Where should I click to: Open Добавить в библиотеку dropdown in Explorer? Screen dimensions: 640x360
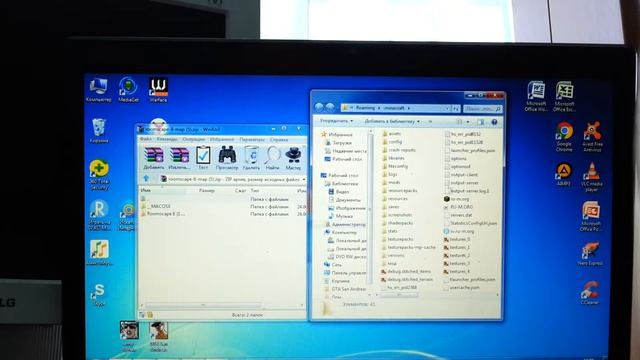pyautogui.click(x=392, y=121)
